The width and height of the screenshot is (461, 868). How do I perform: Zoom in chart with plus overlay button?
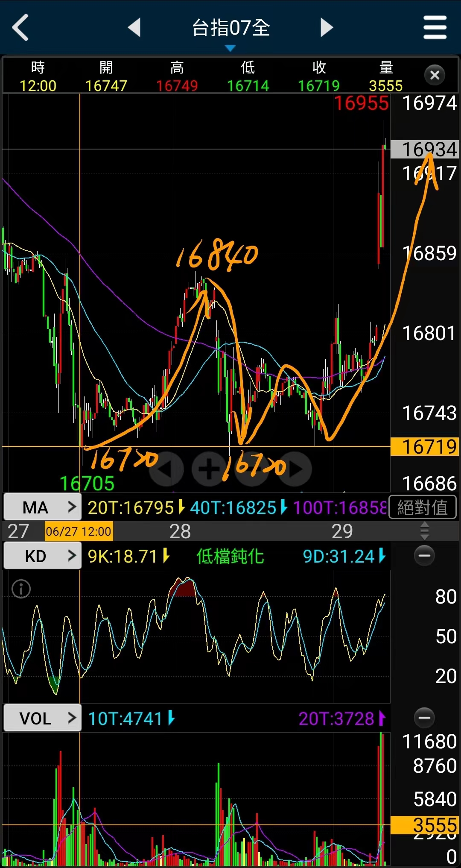pos(209,469)
